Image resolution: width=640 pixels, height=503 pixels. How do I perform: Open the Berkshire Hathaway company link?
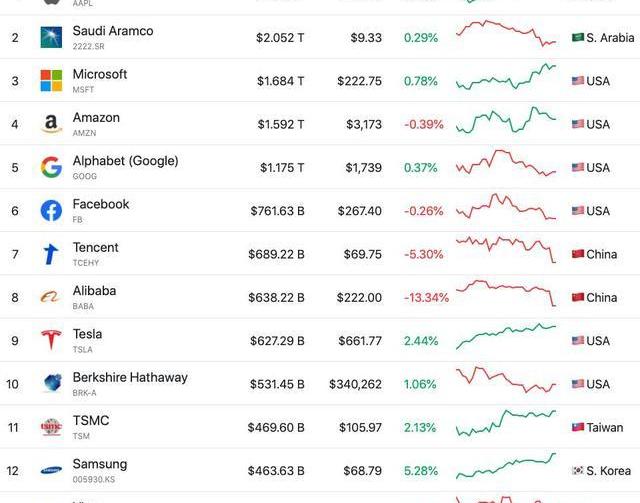(x=130, y=377)
